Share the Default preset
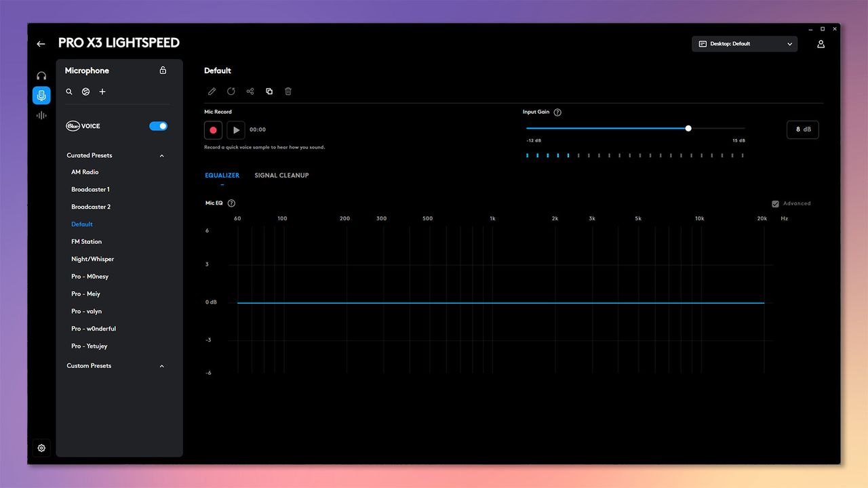 click(250, 91)
